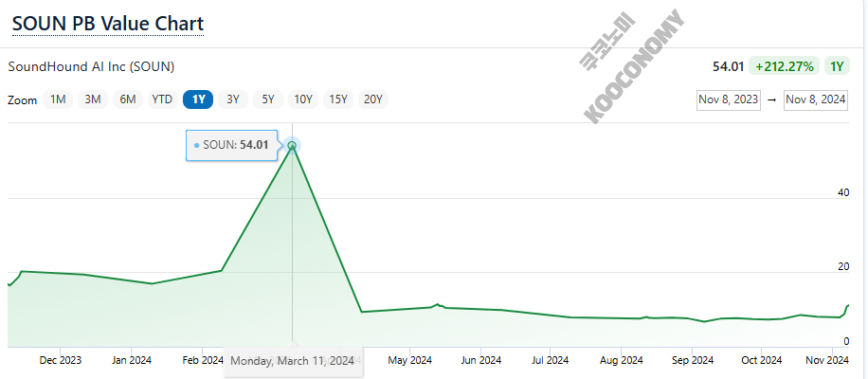This screenshot has height=379, width=868.
Task: Click the May 2024 axis label
Action: [x=409, y=361]
